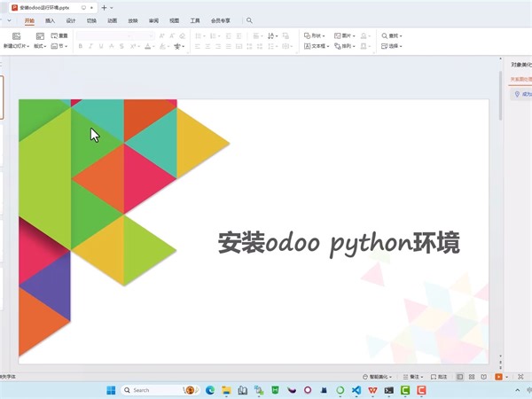Image resolution: width=532 pixels, height=399 pixels.
Task: Toggle Bold formatting
Action: pos(81,46)
